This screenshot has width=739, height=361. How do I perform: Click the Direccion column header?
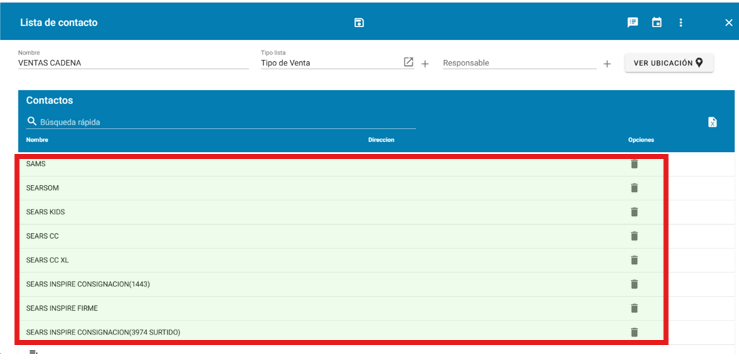click(381, 140)
